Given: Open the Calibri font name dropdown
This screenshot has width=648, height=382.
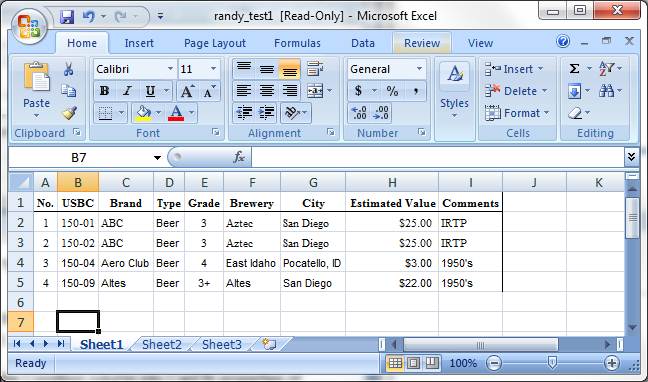Looking at the screenshot, I should point(170,69).
